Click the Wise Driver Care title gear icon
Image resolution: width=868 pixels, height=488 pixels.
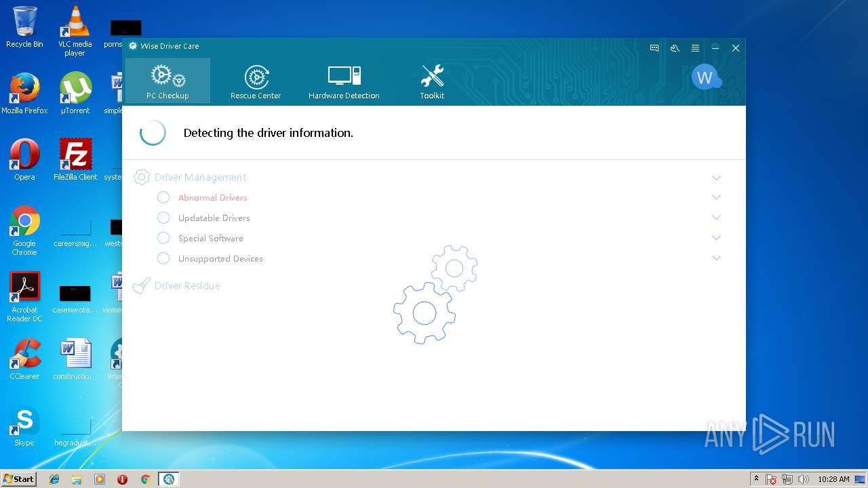[x=133, y=46]
